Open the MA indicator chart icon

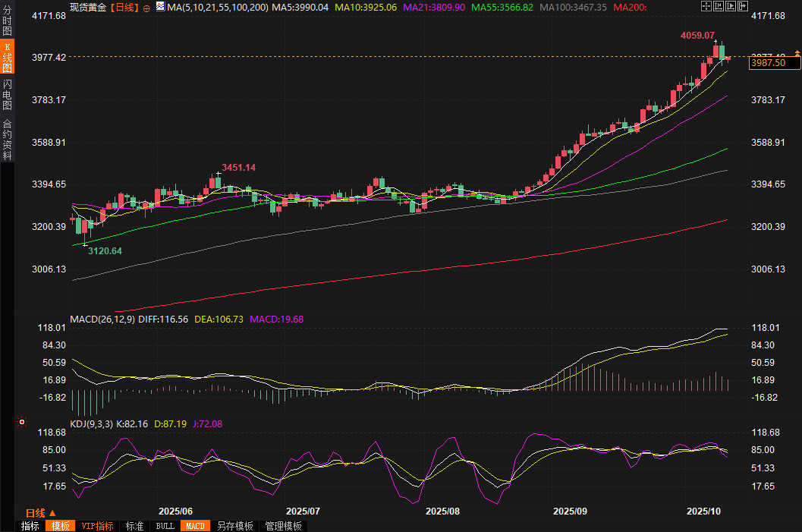click(160, 7)
